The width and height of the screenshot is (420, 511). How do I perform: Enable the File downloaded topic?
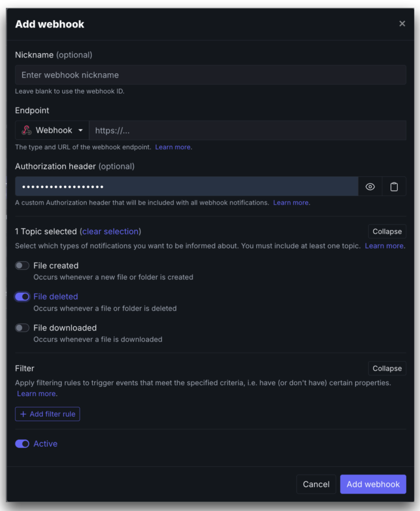(x=22, y=328)
